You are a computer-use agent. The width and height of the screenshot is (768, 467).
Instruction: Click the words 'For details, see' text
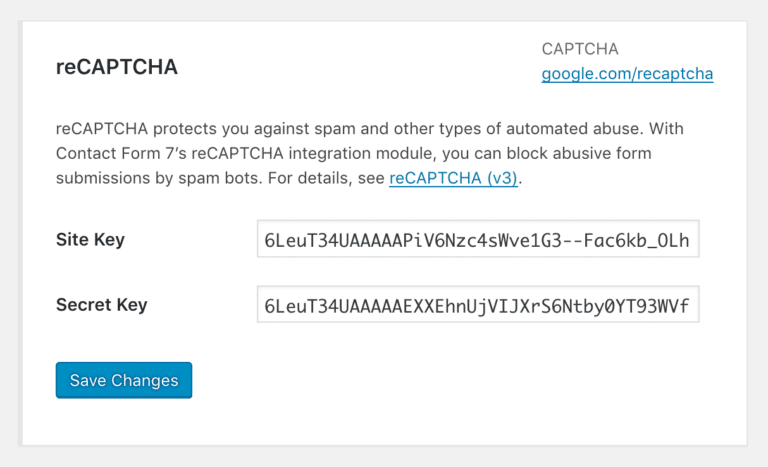click(x=326, y=178)
